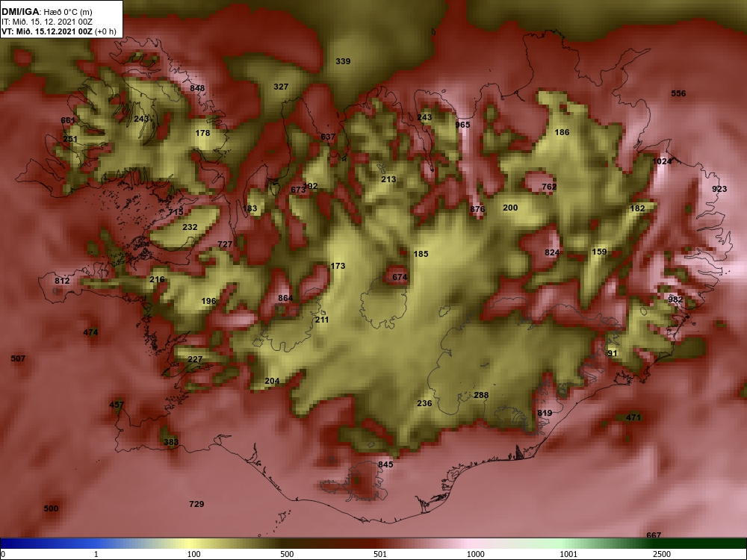Select the 637 map value

point(328,137)
